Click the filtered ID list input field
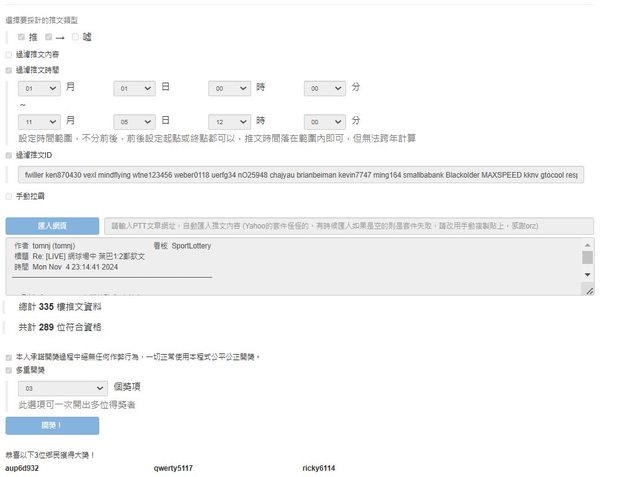 [x=301, y=175]
